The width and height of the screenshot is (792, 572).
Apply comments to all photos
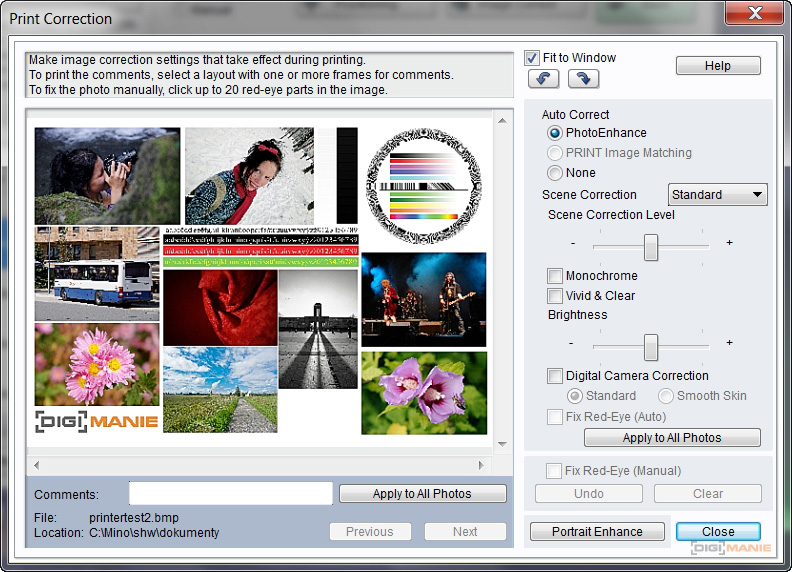[x=422, y=494]
